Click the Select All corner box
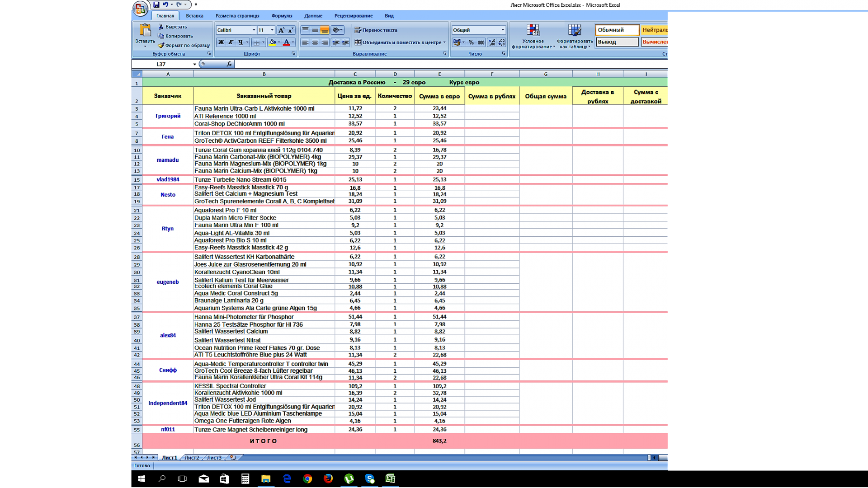 [x=137, y=74]
